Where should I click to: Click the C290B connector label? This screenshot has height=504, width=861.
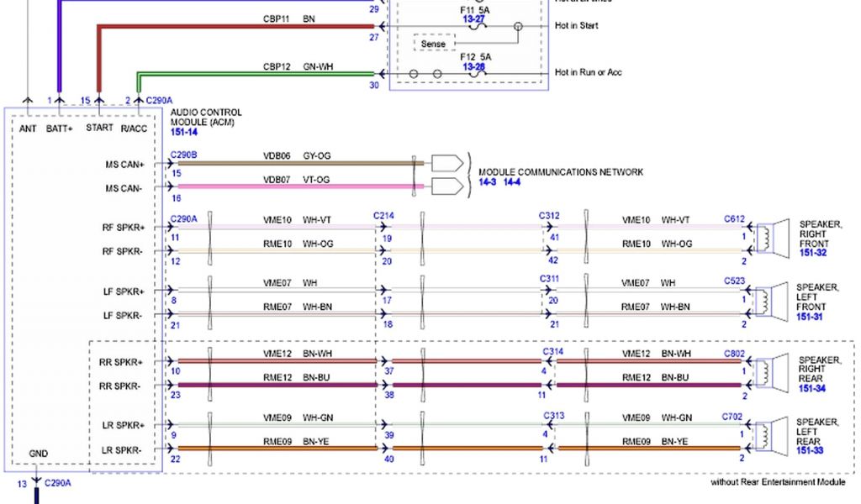(x=183, y=155)
